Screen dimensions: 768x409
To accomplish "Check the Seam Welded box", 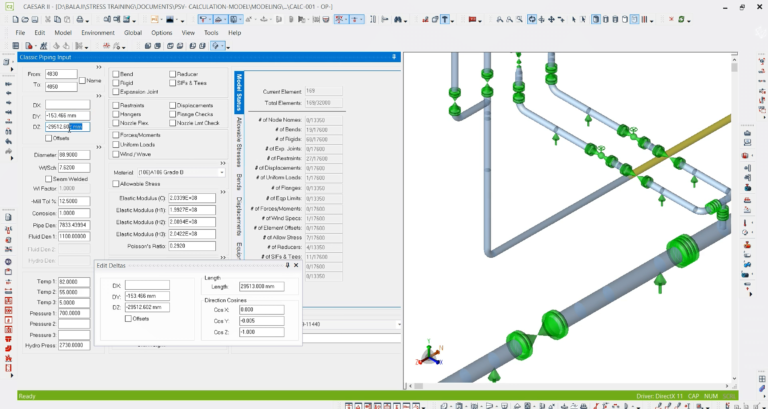I will [48, 179].
